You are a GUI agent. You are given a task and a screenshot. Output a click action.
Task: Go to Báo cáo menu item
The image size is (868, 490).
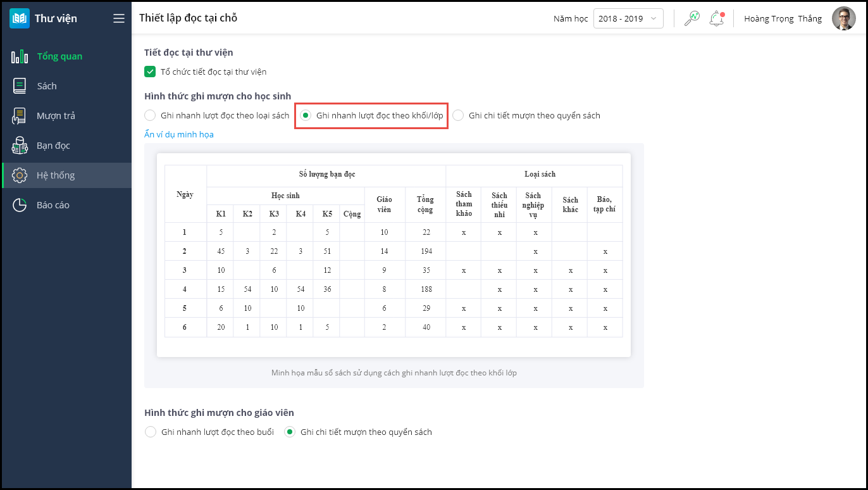53,205
